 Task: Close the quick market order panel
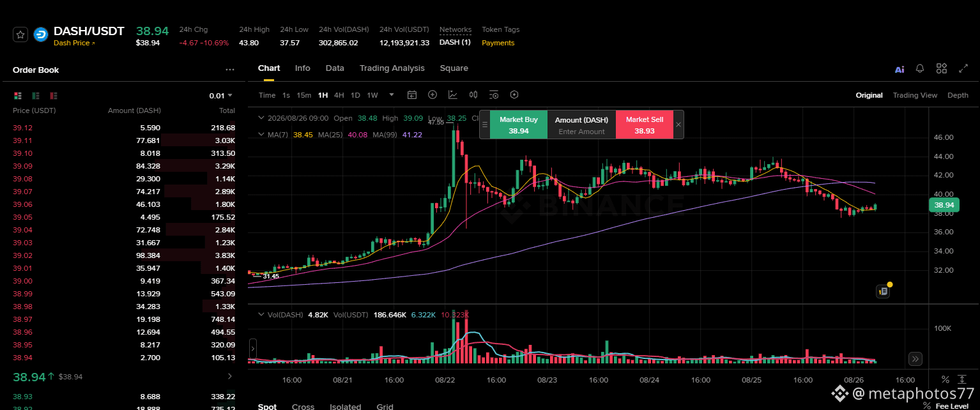click(678, 125)
